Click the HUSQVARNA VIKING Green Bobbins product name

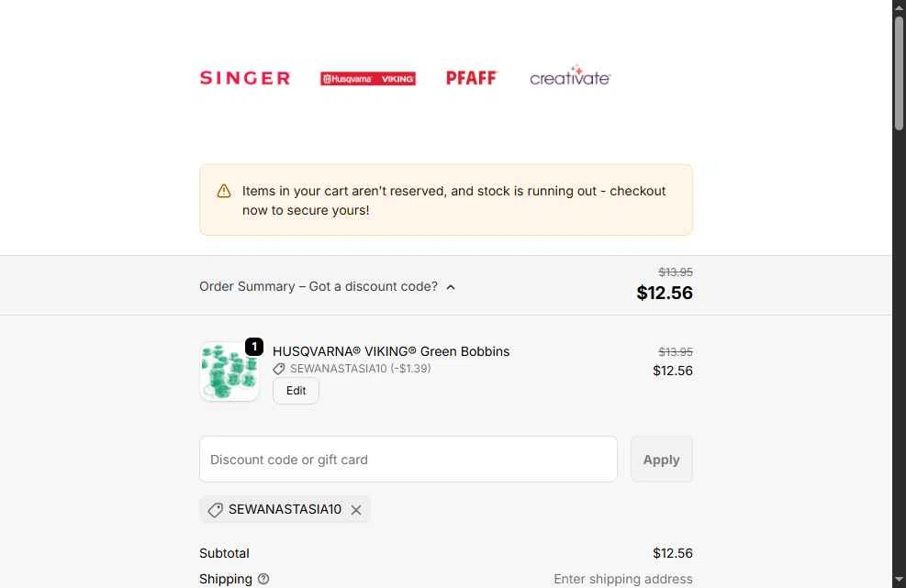coord(391,351)
